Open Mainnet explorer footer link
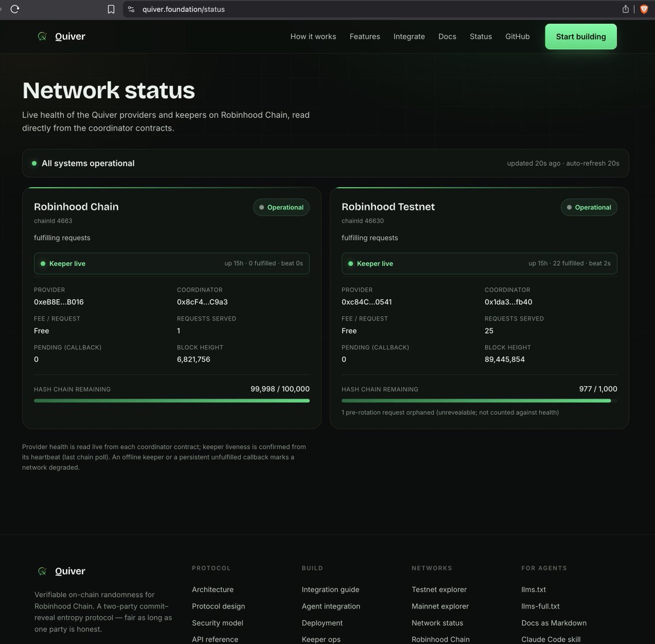This screenshot has height=644, width=655. [x=440, y=606]
